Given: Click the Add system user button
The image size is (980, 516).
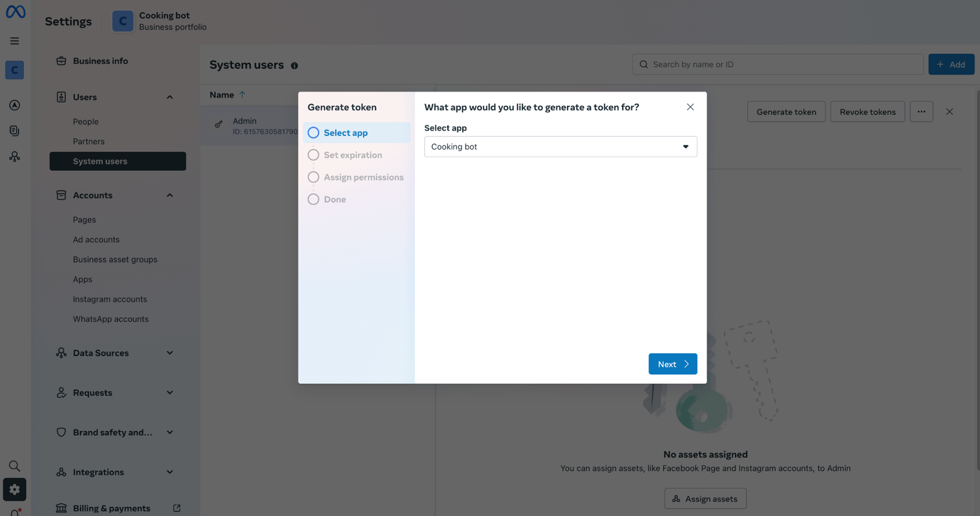Looking at the screenshot, I should 951,64.
